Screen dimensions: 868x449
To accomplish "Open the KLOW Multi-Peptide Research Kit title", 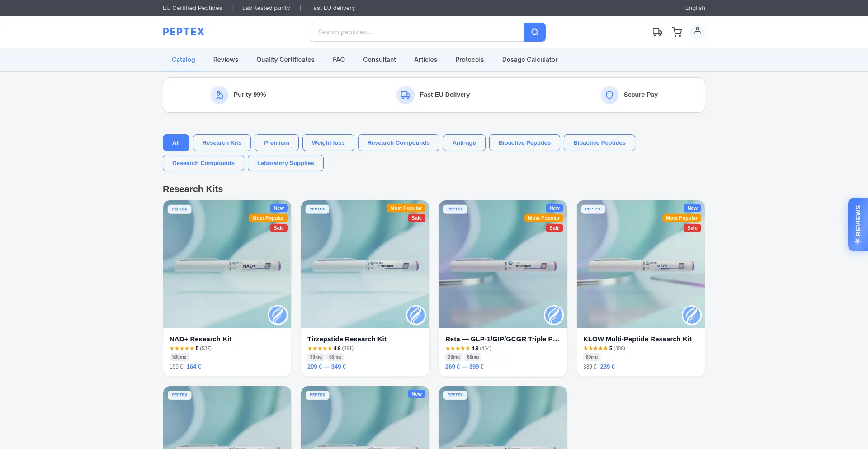I will pyautogui.click(x=637, y=339).
